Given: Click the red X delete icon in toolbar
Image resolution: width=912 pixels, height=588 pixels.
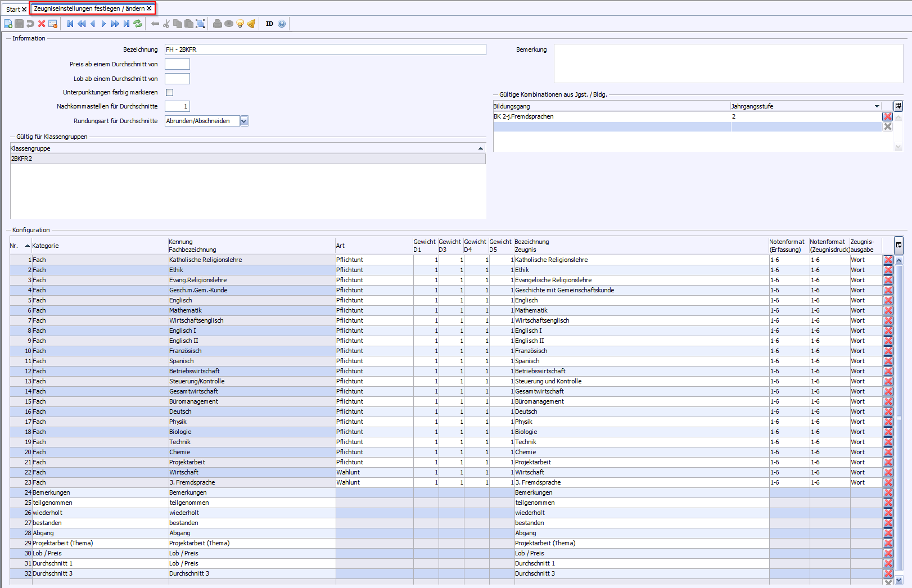Looking at the screenshot, I should click(42, 24).
